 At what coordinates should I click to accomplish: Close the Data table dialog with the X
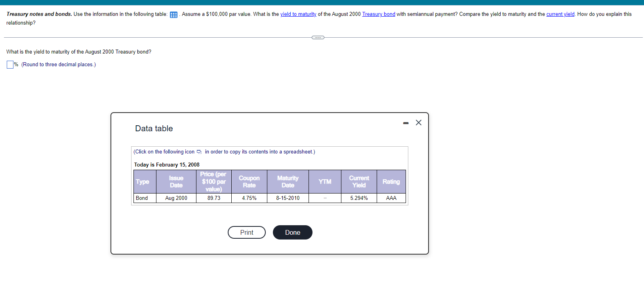(419, 123)
